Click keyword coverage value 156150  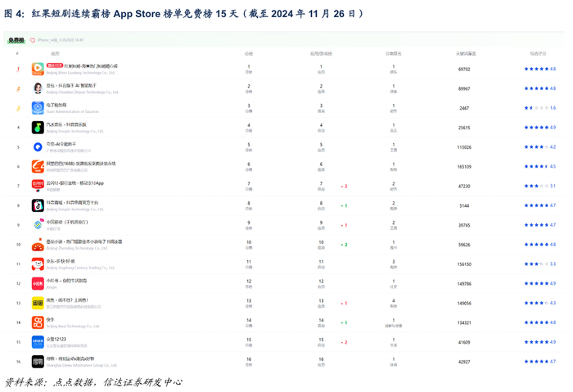point(464,264)
